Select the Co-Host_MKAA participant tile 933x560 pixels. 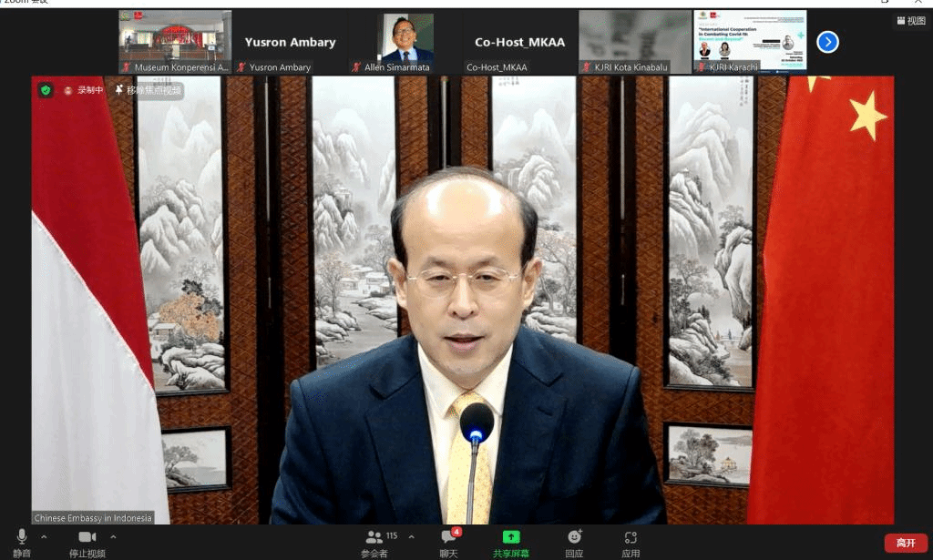pyautogui.click(x=521, y=41)
